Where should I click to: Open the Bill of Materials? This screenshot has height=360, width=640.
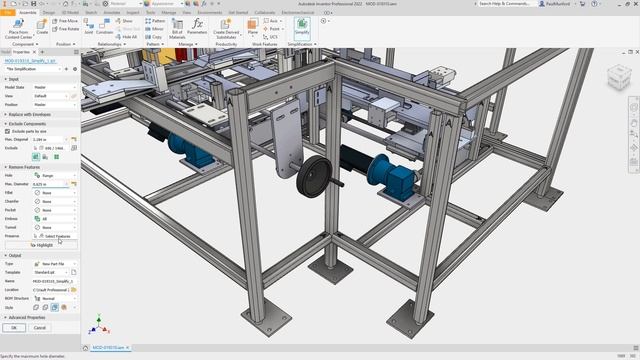tap(177, 29)
